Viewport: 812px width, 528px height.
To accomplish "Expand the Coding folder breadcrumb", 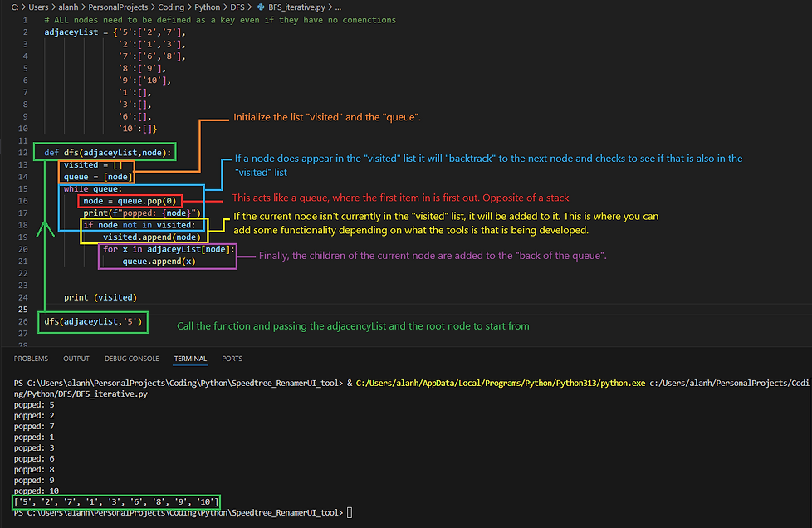I will (x=171, y=7).
